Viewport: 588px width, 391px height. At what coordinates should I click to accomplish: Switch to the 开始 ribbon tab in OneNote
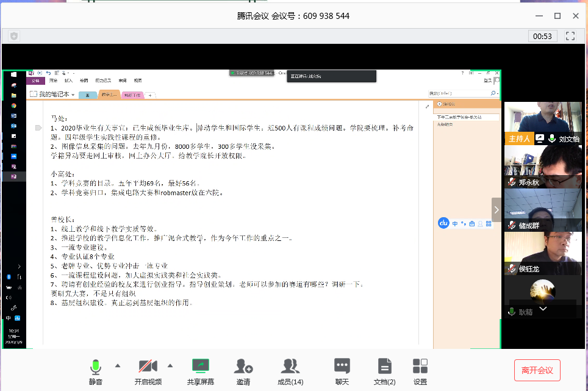pos(53,80)
